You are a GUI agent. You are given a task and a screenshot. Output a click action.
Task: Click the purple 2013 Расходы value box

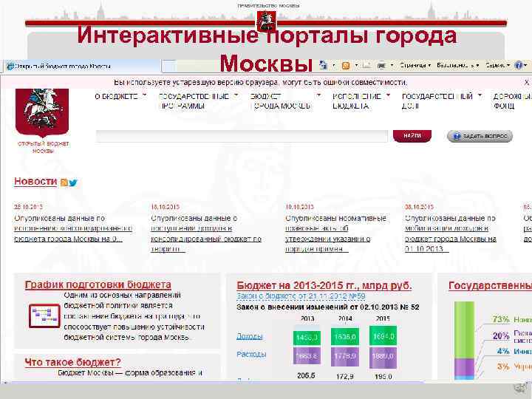point(307,356)
